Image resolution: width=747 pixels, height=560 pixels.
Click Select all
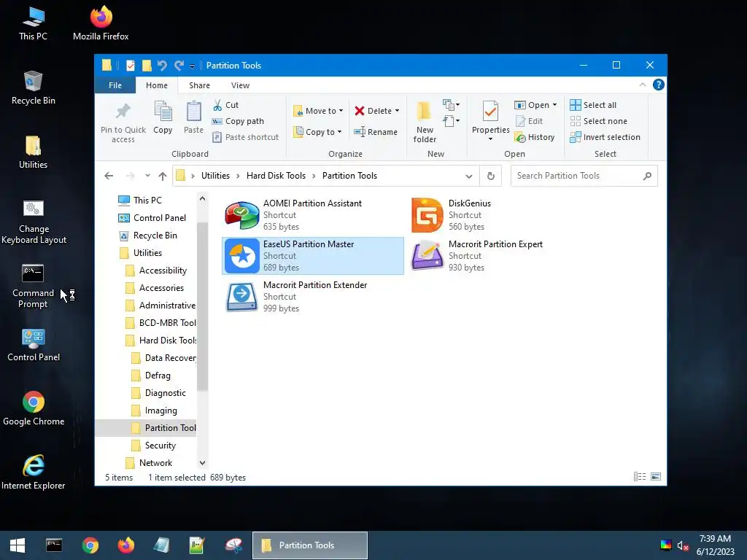593,105
